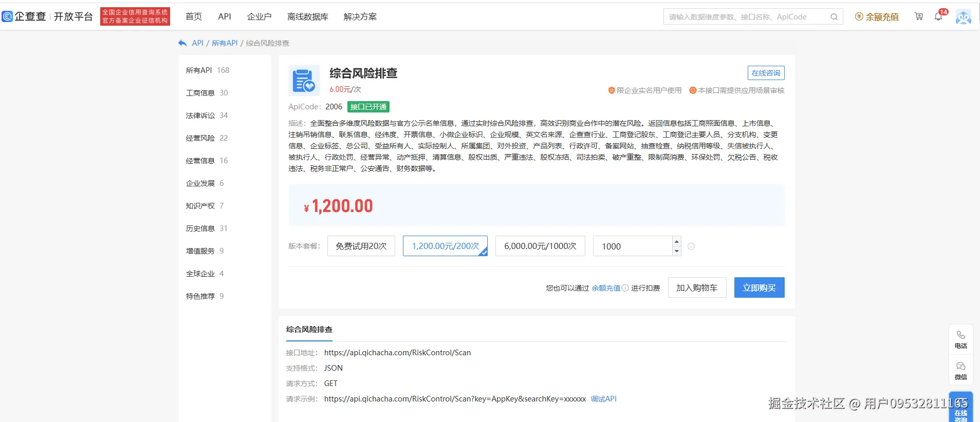
Task: Click the 在线咨询 button at top right
Action: [766, 73]
